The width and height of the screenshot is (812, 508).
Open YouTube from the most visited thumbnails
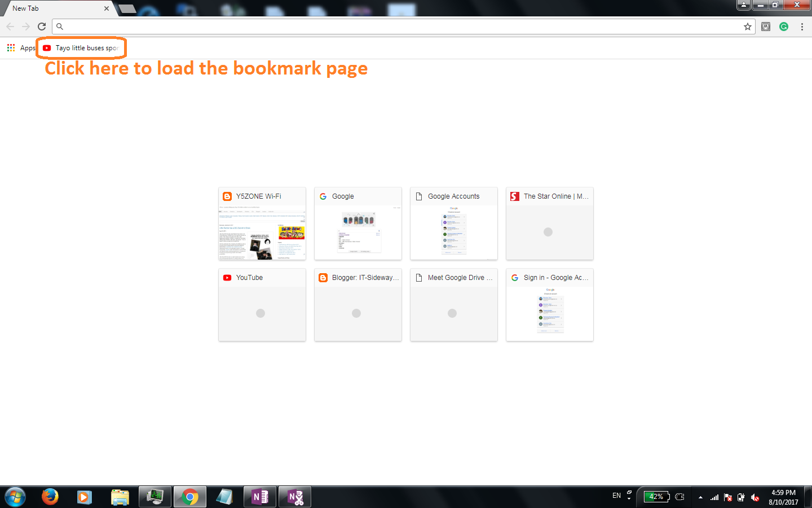pos(262,305)
